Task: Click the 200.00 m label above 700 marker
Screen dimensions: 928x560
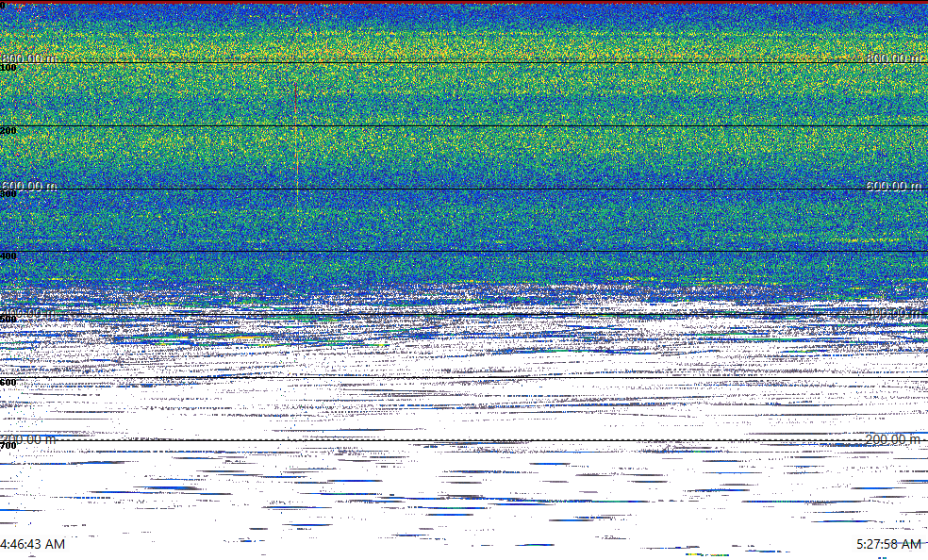Action: [29, 438]
